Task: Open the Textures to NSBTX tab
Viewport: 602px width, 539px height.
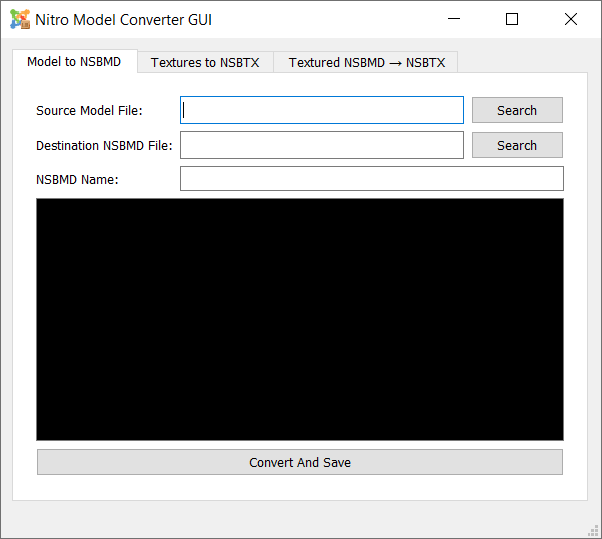Action: point(205,62)
